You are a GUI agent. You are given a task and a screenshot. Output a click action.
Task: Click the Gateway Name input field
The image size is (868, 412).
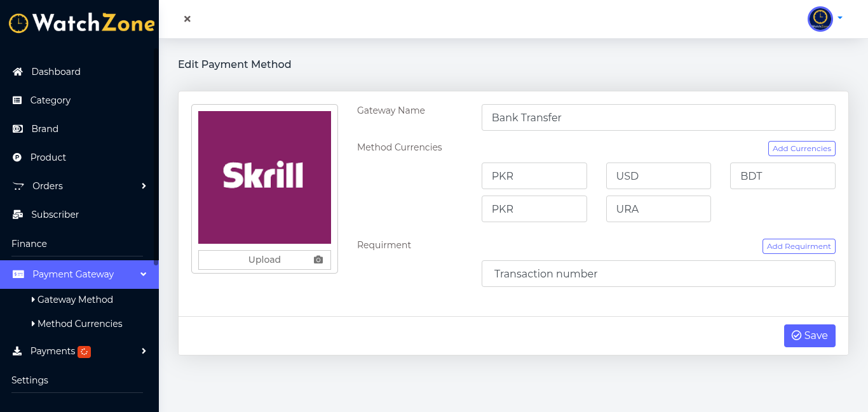[658, 117]
